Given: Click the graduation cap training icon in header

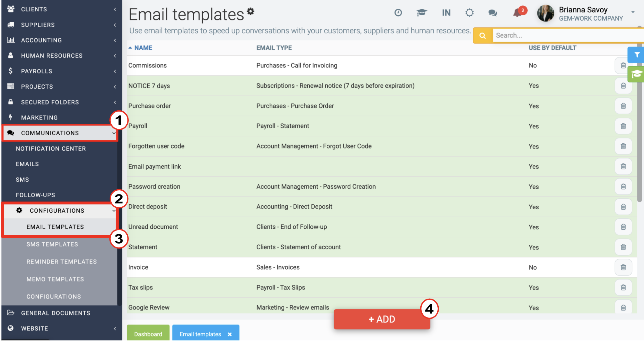Looking at the screenshot, I should coord(422,13).
